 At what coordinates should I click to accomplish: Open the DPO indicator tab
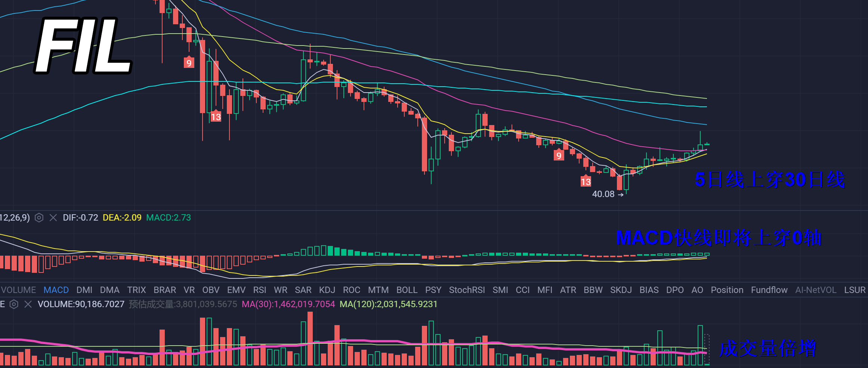pos(675,290)
